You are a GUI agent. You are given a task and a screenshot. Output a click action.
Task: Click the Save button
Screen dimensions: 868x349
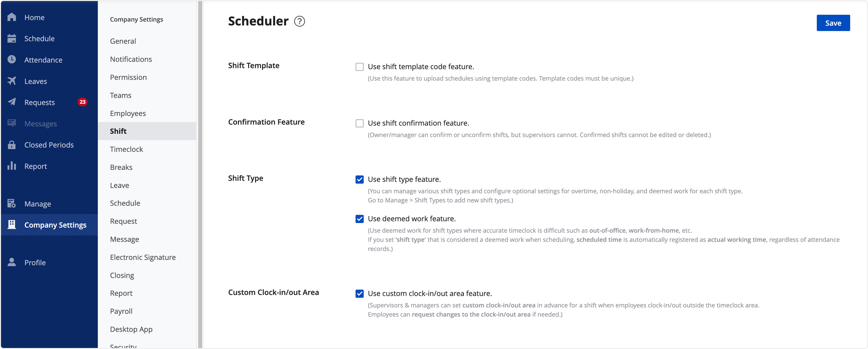[x=833, y=23]
